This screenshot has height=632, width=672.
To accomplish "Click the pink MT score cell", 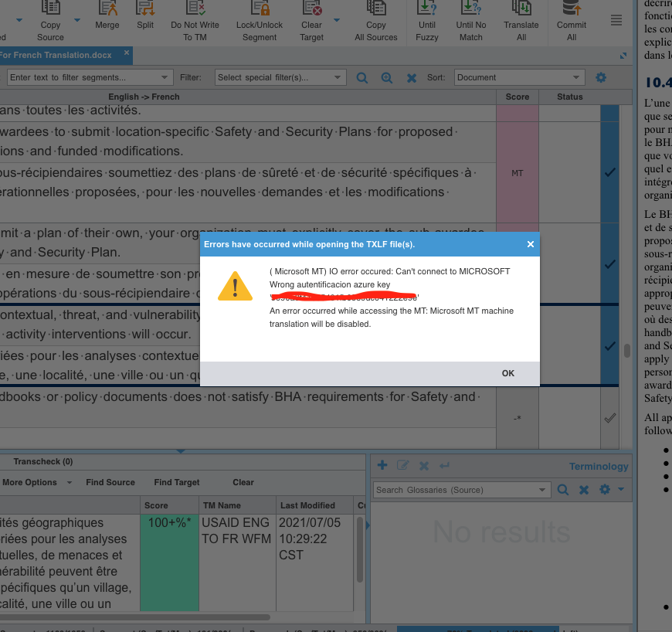I will [518, 173].
